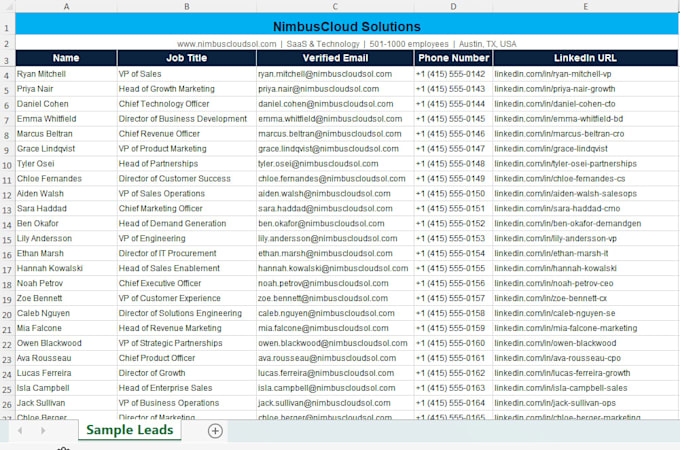Go to next sheet arrow
The width and height of the screenshot is (680, 450).
[42, 431]
